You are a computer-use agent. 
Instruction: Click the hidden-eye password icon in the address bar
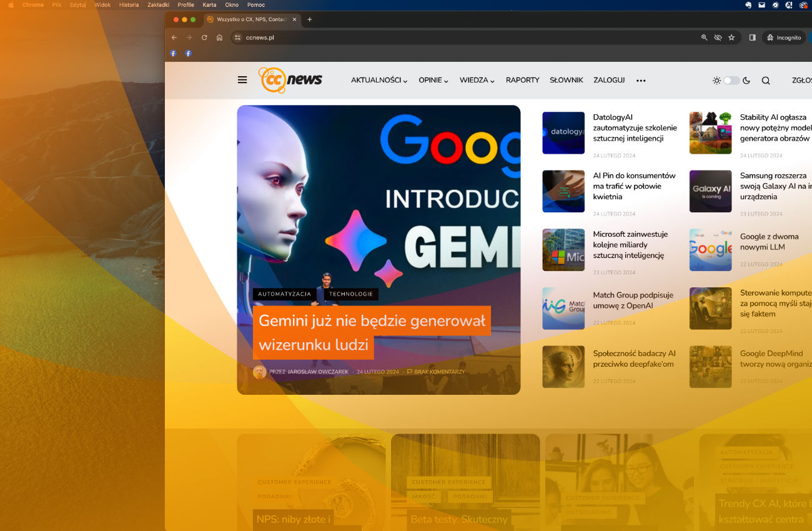tap(718, 37)
